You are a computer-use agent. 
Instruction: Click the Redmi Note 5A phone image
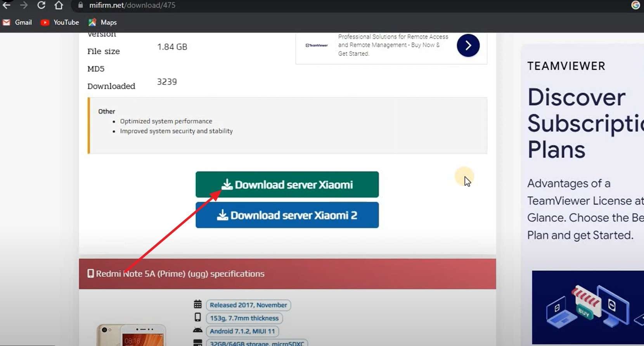(x=132, y=335)
